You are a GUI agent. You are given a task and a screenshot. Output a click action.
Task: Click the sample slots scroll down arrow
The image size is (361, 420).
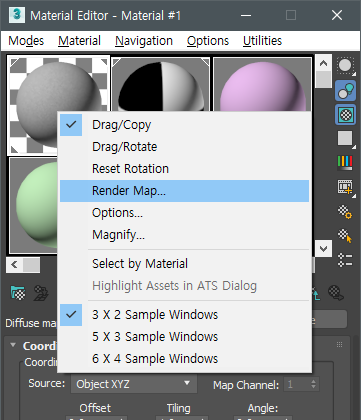323,249
